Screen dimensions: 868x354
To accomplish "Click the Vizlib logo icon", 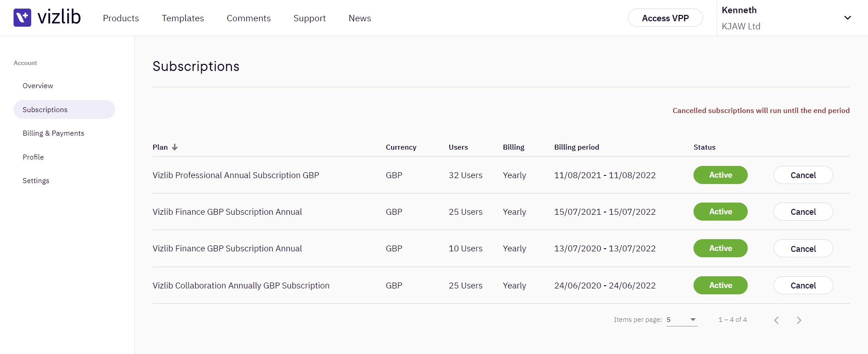I will point(22,18).
